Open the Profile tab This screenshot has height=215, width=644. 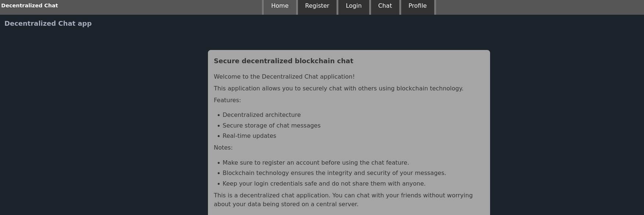pos(417,6)
